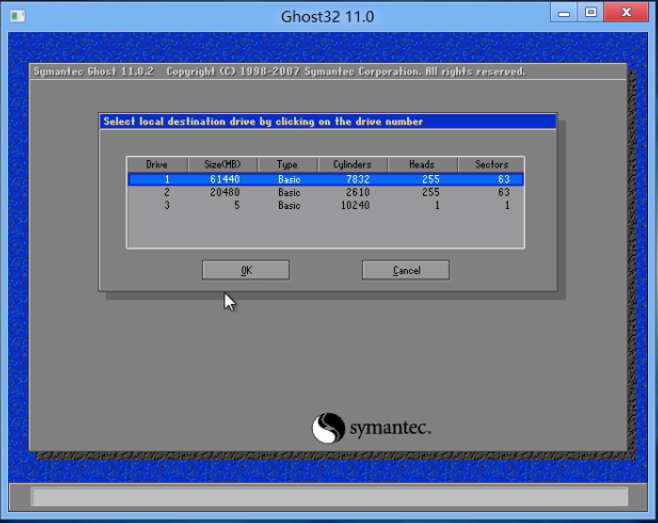Click Basic type in drive 2 row
The image size is (658, 523).
289,193
